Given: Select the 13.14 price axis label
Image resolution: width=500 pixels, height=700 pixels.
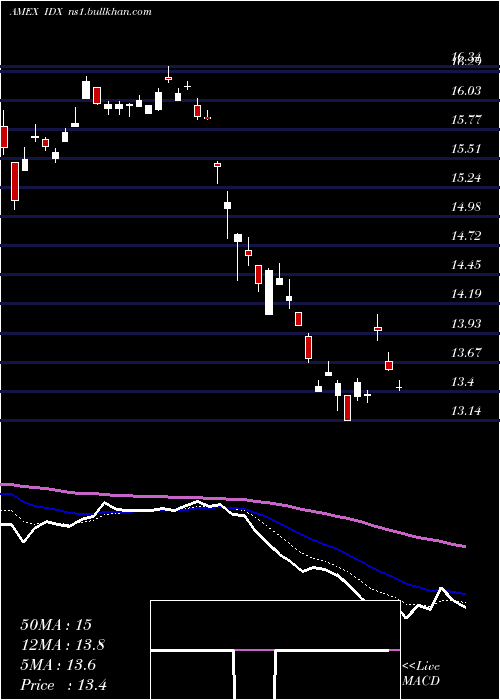Looking at the screenshot, I should [466, 411].
